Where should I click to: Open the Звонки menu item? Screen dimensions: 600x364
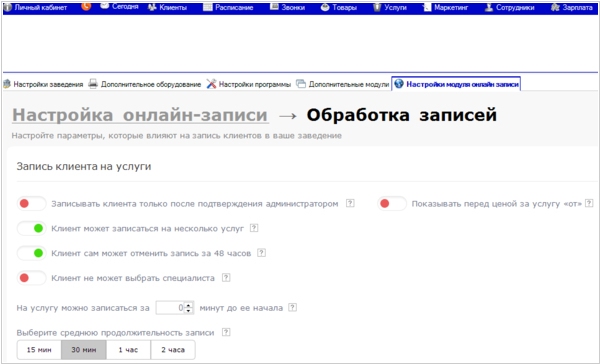pos(288,7)
